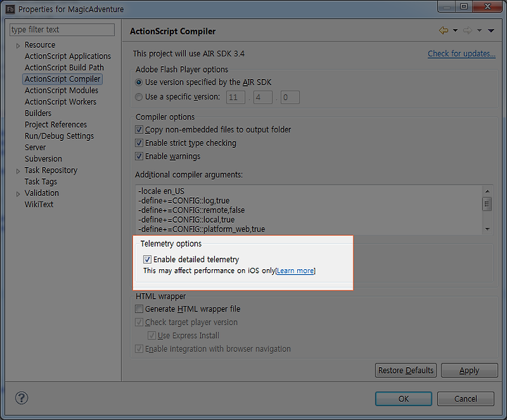Toggle Use Express Install checkbox
The height and width of the screenshot is (420, 507).
pos(151,335)
